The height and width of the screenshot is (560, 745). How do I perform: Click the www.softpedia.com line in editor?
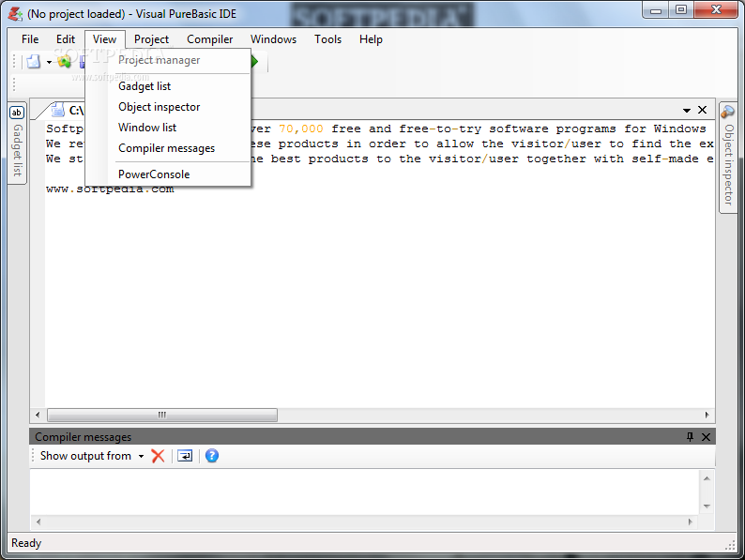tap(110, 189)
